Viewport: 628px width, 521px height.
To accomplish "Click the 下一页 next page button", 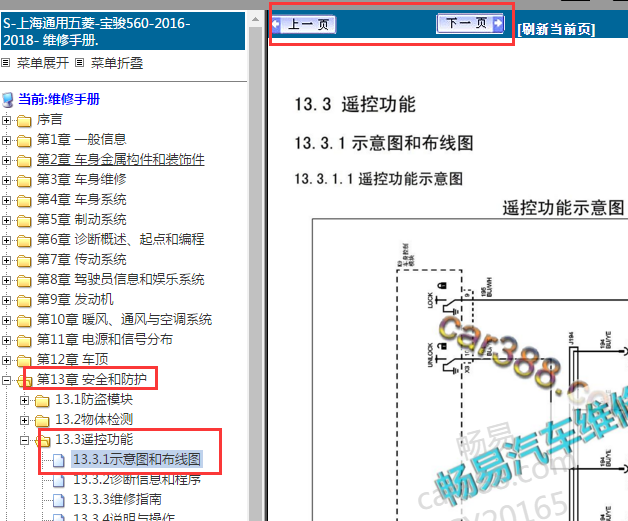I will [471, 23].
